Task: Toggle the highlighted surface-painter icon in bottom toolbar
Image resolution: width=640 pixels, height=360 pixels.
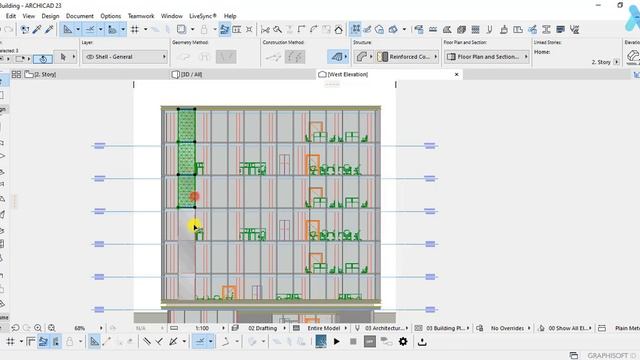Action: (43, 342)
